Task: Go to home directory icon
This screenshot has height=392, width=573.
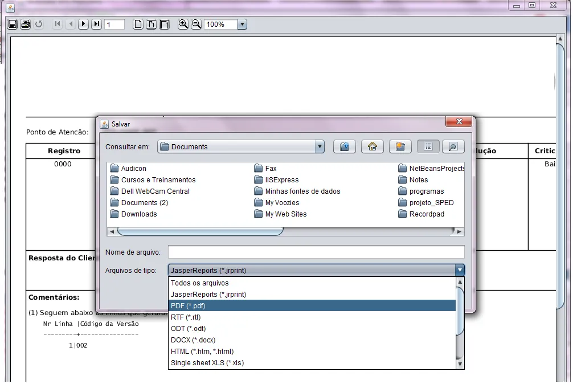Action: tap(373, 146)
